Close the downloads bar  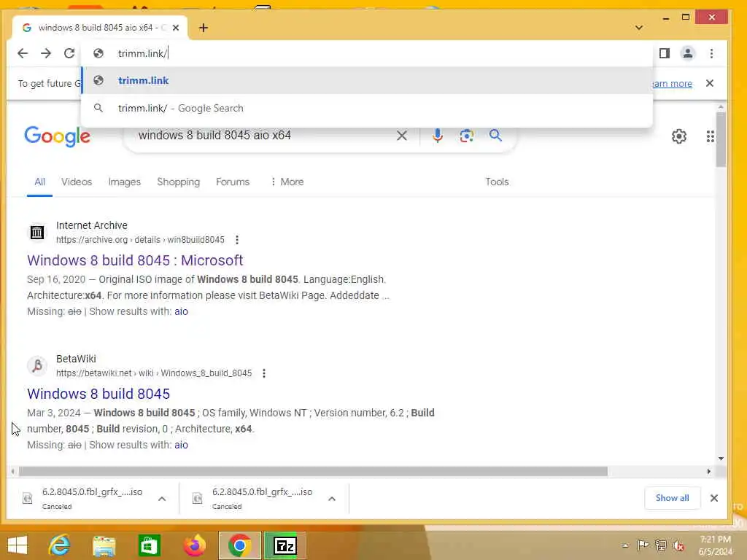(713, 498)
